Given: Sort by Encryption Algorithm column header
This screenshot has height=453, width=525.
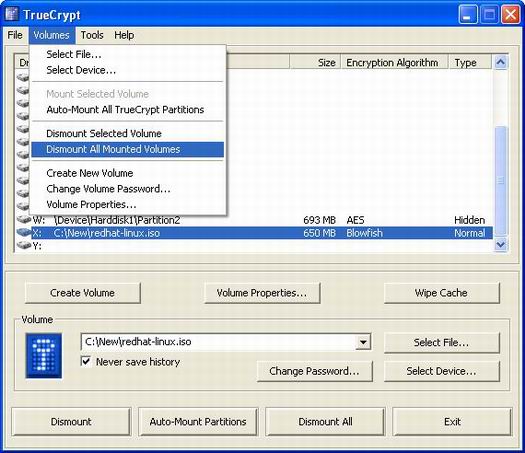Looking at the screenshot, I should tap(394, 63).
